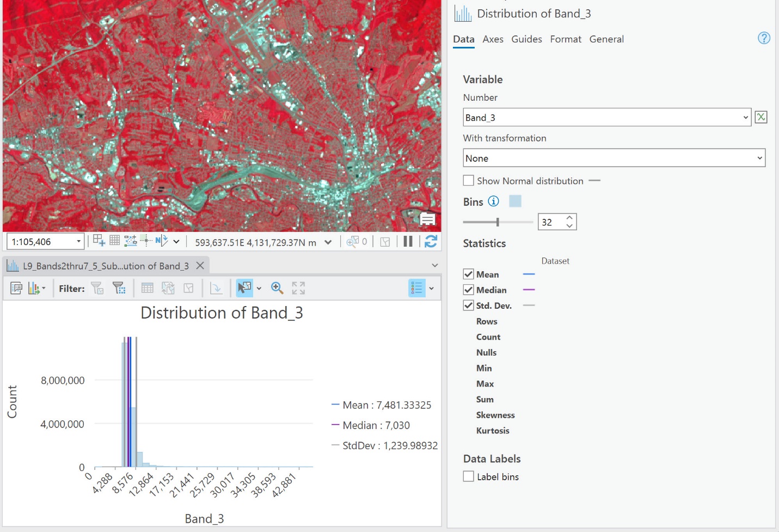Image resolution: width=779 pixels, height=532 pixels.
Task: Switch to the Axes tab
Action: 493,39
